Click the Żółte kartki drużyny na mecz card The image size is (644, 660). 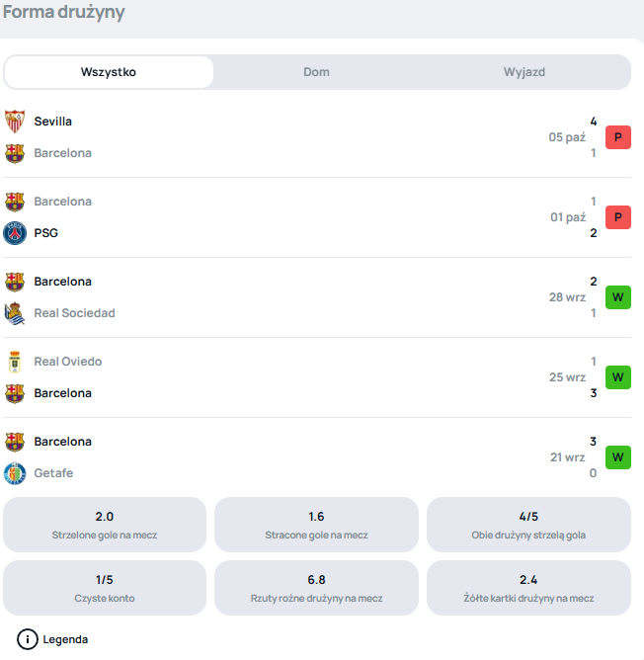[528, 588]
